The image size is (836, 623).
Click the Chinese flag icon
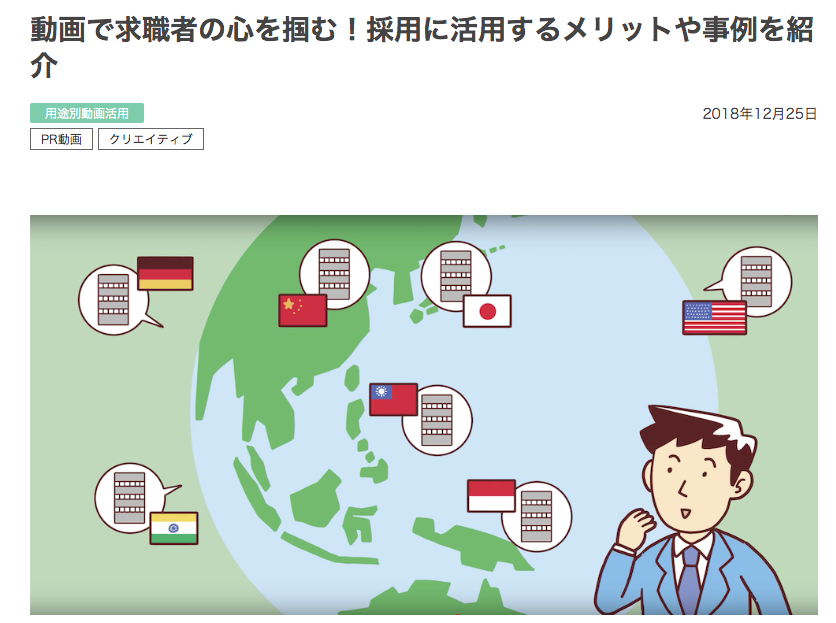(x=303, y=310)
